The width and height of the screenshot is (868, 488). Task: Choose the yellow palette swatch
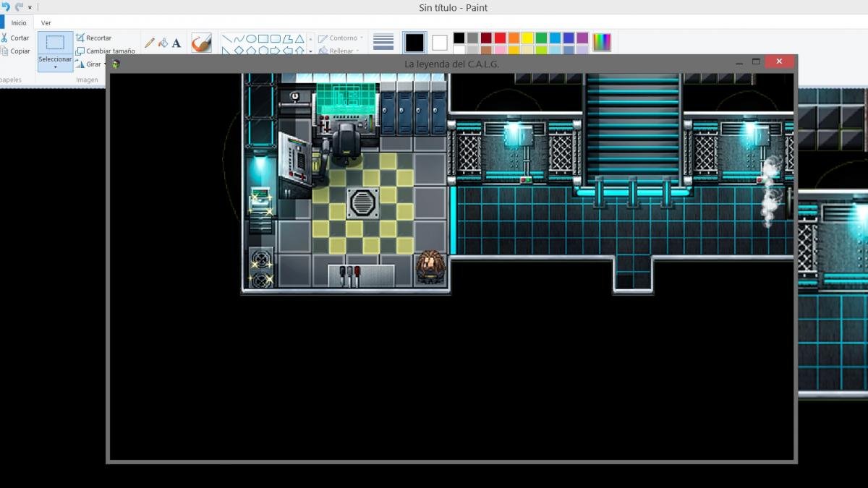527,38
